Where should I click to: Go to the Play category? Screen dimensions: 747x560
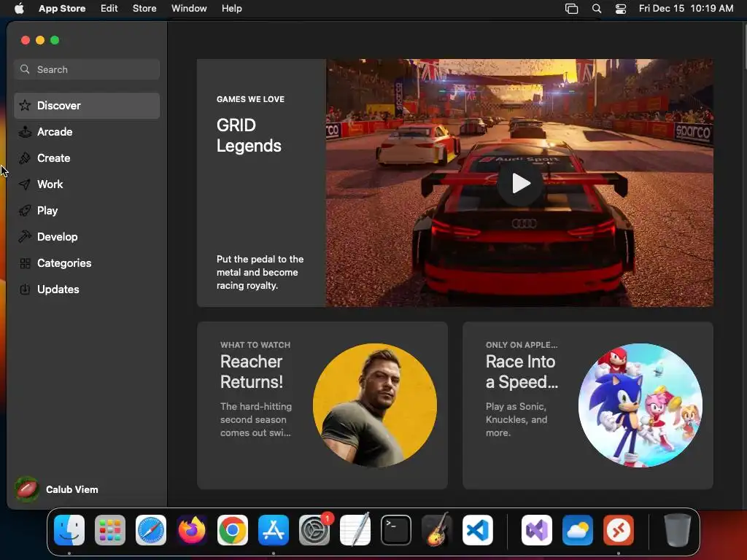(87, 211)
